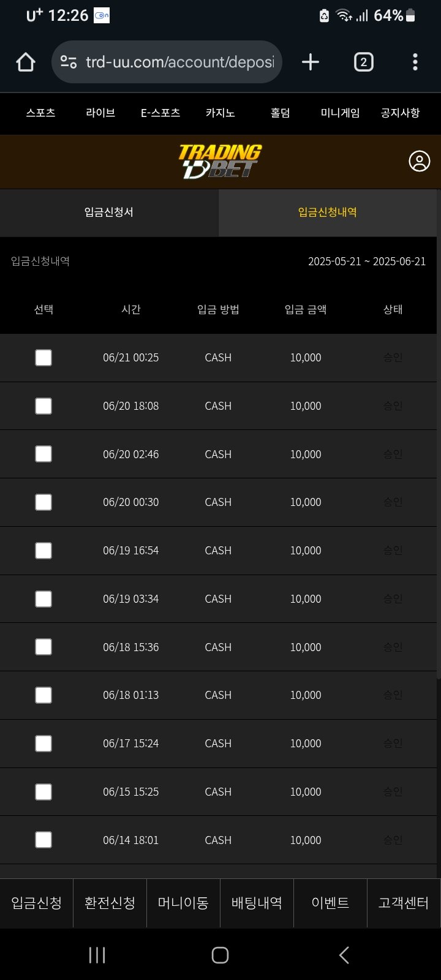This screenshot has width=441, height=980.
Task: Tap the Trading Bet logo
Action: pos(220,161)
